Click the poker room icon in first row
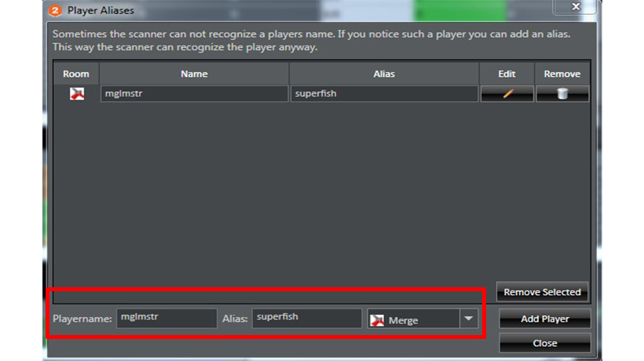Screen dimensions: 644x361 pos(77,93)
